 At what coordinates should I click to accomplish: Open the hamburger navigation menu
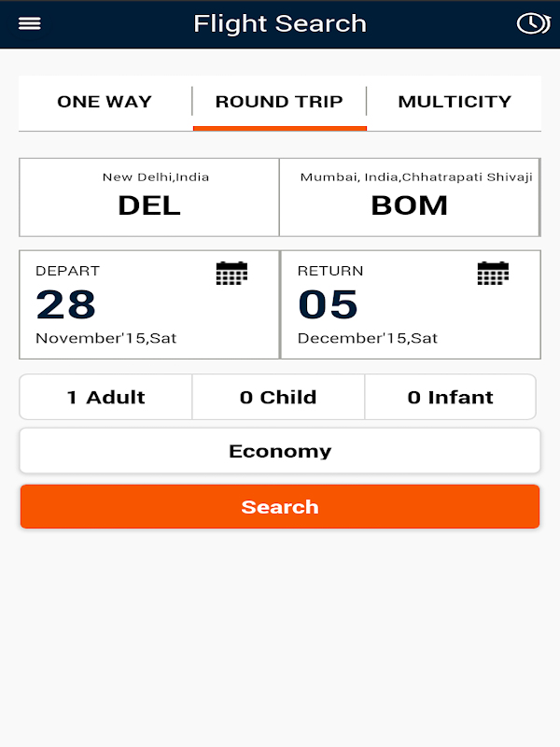point(30,24)
